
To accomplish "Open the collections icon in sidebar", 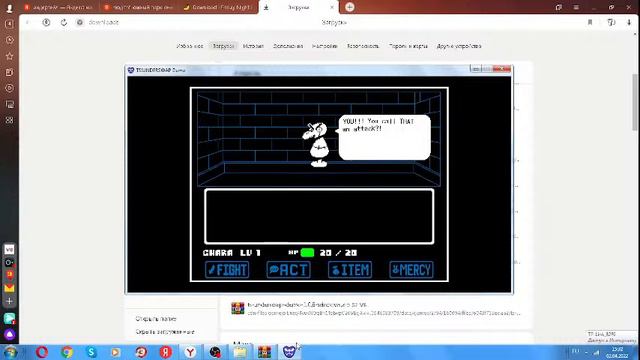I will tap(9, 72).
